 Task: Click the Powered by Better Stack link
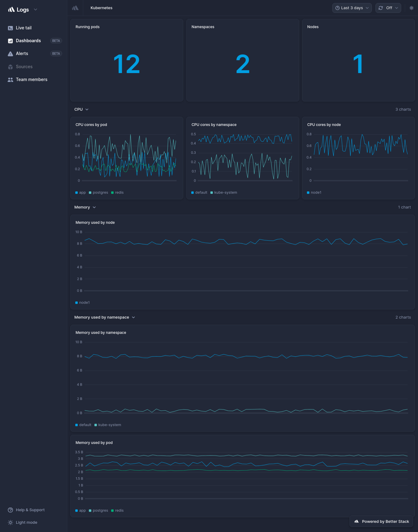[x=381, y=521]
